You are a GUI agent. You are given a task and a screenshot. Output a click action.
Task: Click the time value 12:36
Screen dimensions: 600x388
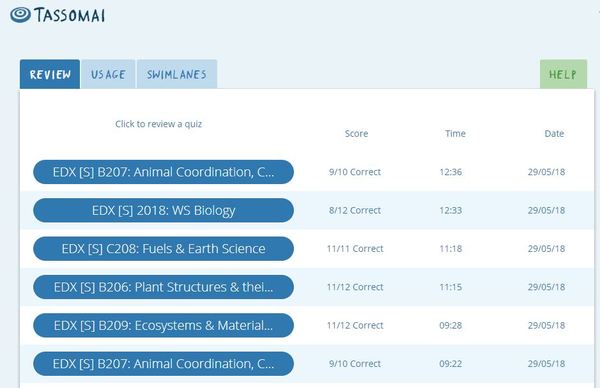[x=450, y=172]
